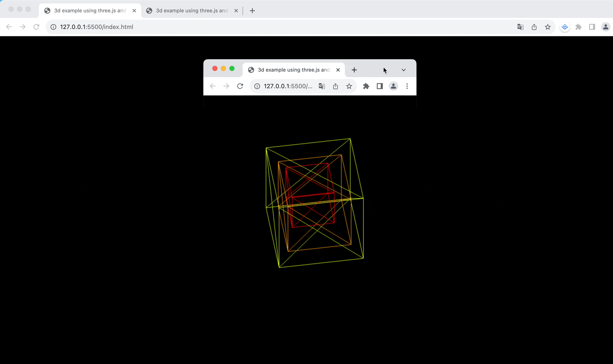613x364 pixels.
Task: Open the Google Translate icon in the address bar
Action: coord(520,26)
